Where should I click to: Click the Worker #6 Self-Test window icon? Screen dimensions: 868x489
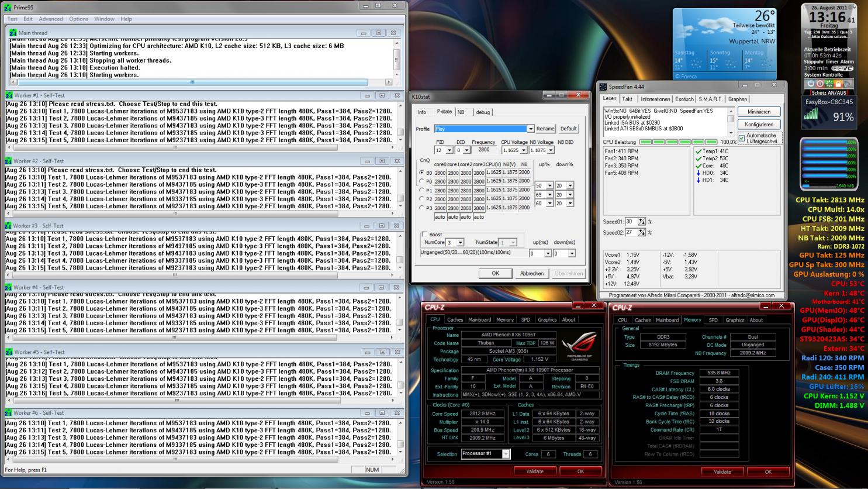click(x=8, y=413)
